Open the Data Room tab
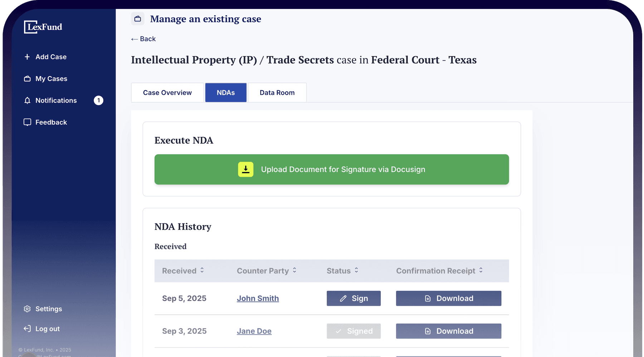The height and width of the screenshot is (357, 644). pos(277,92)
